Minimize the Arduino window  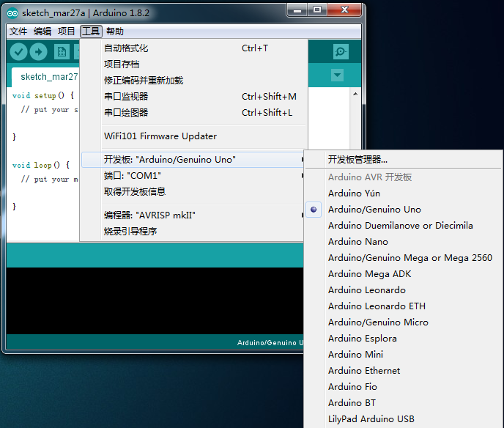click(297, 10)
